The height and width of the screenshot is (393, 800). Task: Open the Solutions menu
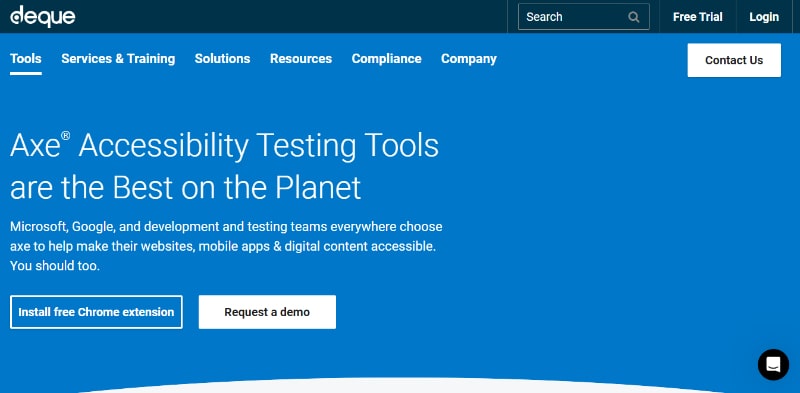222,59
